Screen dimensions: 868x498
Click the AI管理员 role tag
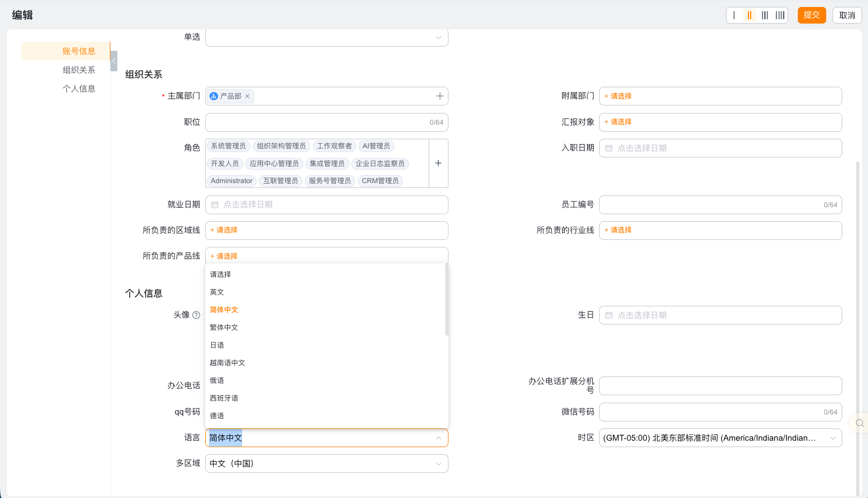point(376,146)
